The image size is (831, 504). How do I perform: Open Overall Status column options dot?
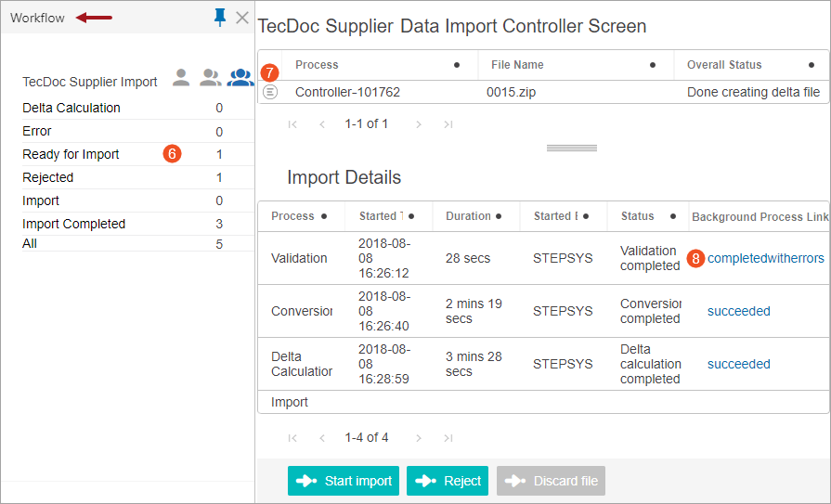[x=812, y=65]
